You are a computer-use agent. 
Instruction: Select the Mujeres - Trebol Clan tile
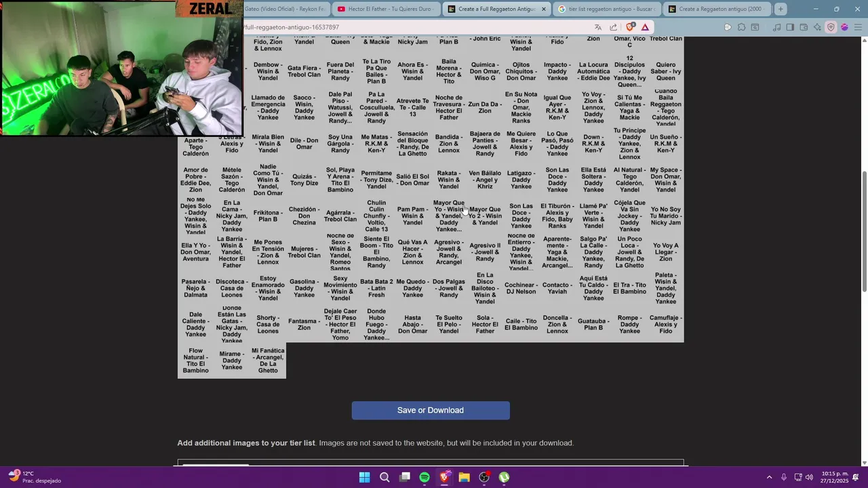tap(304, 252)
